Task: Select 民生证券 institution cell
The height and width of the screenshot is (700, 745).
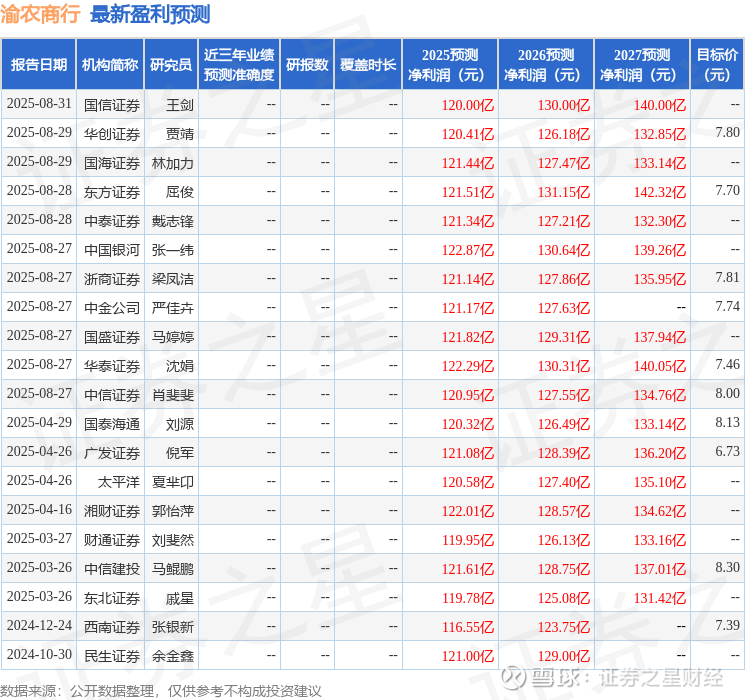Action: [112, 656]
